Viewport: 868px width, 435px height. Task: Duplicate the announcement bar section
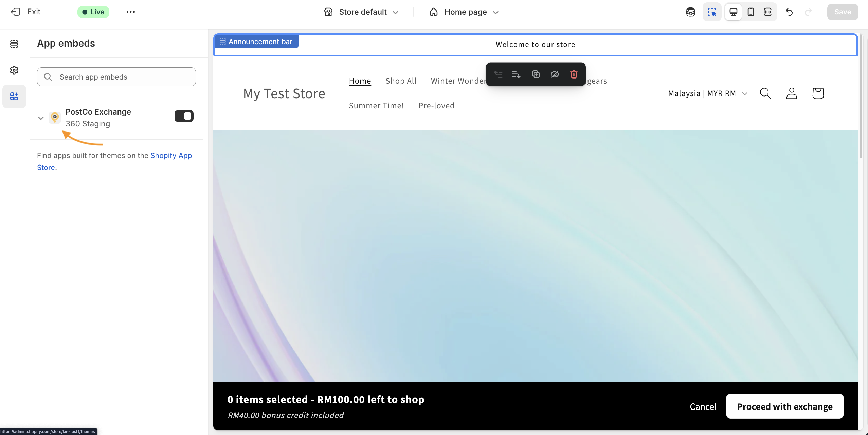click(536, 74)
